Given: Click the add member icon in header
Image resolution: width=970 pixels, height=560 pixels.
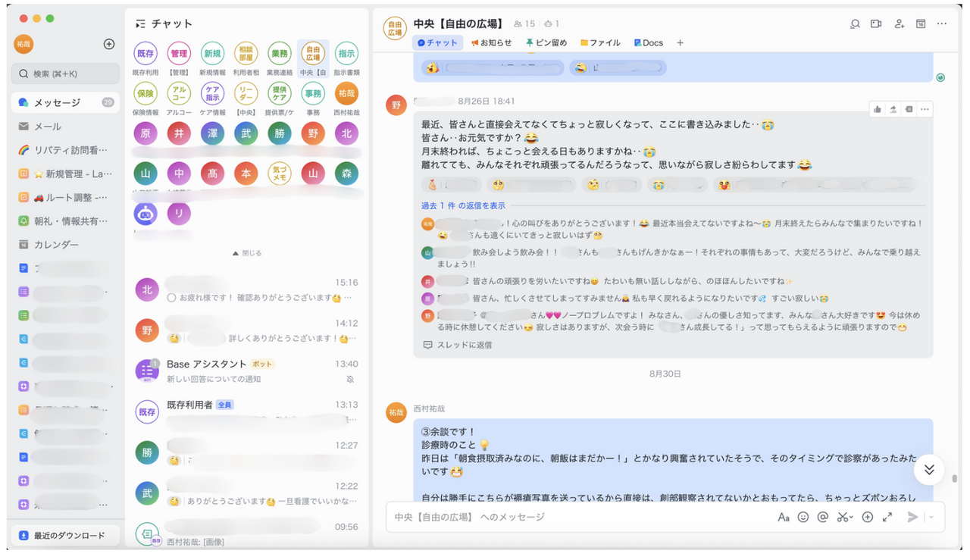Looking at the screenshot, I should tap(899, 23).
